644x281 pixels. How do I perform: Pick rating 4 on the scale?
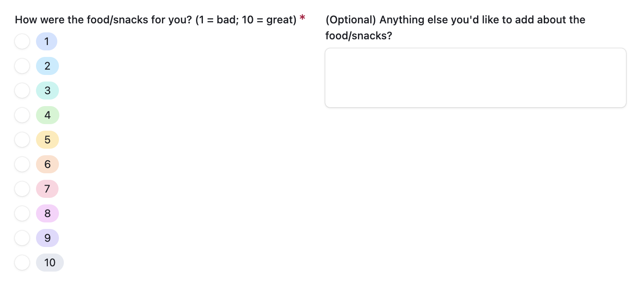coord(22,115)
